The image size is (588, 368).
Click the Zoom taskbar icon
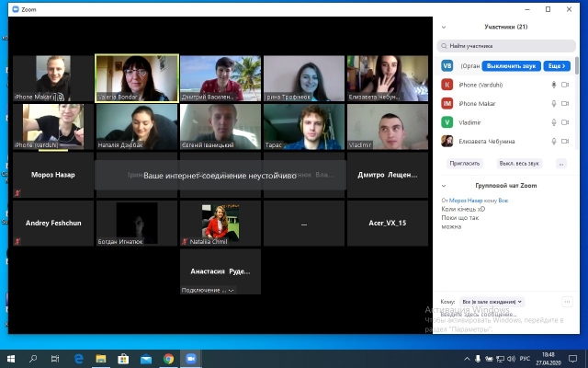click(x=191, y=359)
